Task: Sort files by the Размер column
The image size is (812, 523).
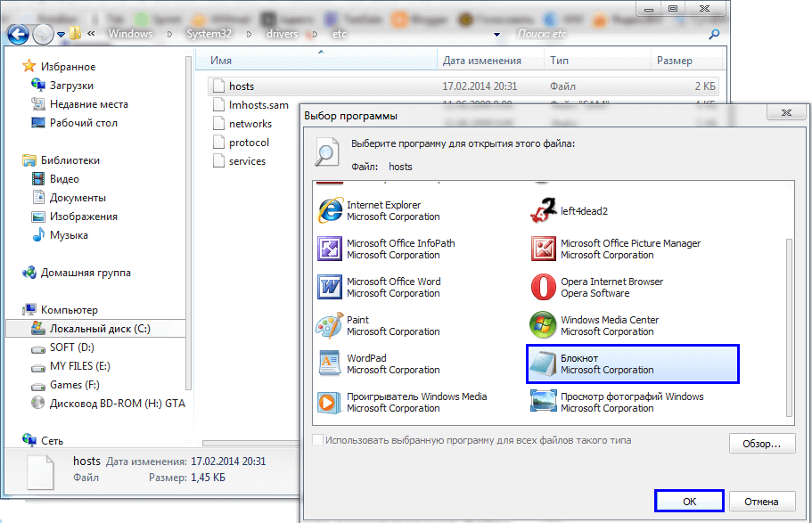Action: (x=685, y=61)
